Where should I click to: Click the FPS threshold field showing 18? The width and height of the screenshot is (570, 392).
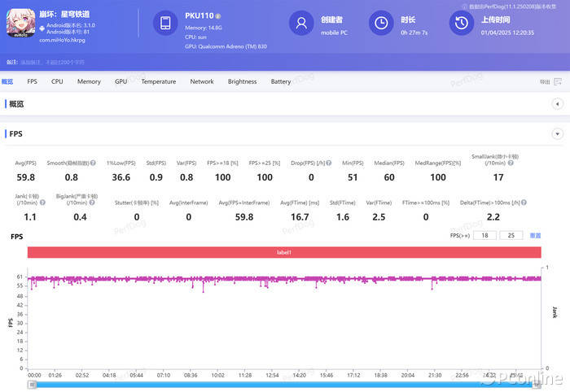pyautogui.click(x=485, y=235)
